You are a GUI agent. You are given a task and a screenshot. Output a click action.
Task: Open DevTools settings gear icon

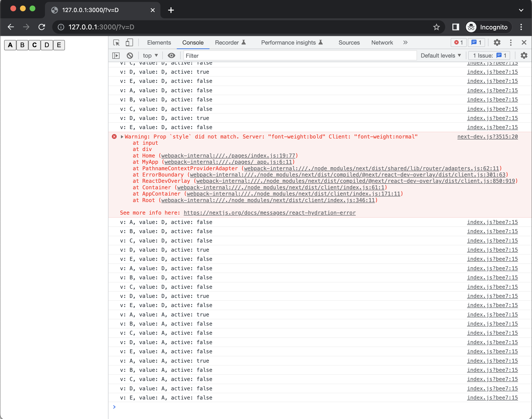pyautogui.click(x=497, y=43)
